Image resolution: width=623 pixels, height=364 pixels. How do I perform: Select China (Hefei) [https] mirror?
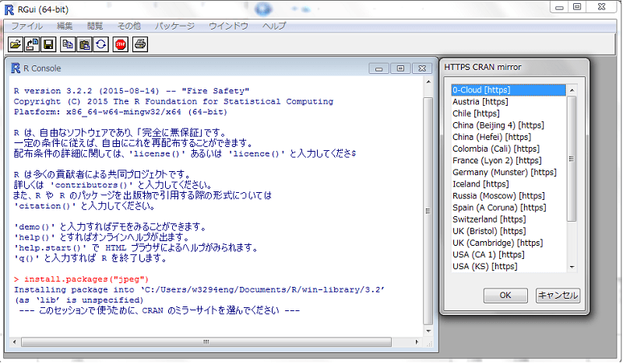coord(509,138)
